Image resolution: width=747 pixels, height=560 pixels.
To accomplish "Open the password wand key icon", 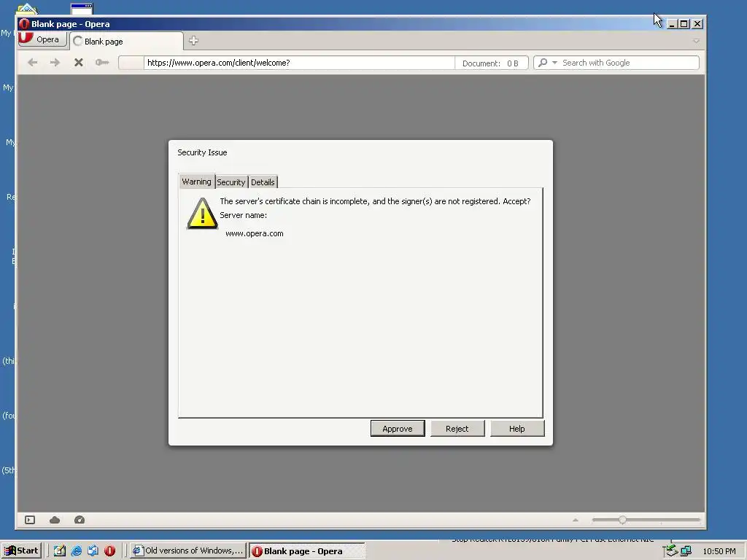I will pos(102,63).
